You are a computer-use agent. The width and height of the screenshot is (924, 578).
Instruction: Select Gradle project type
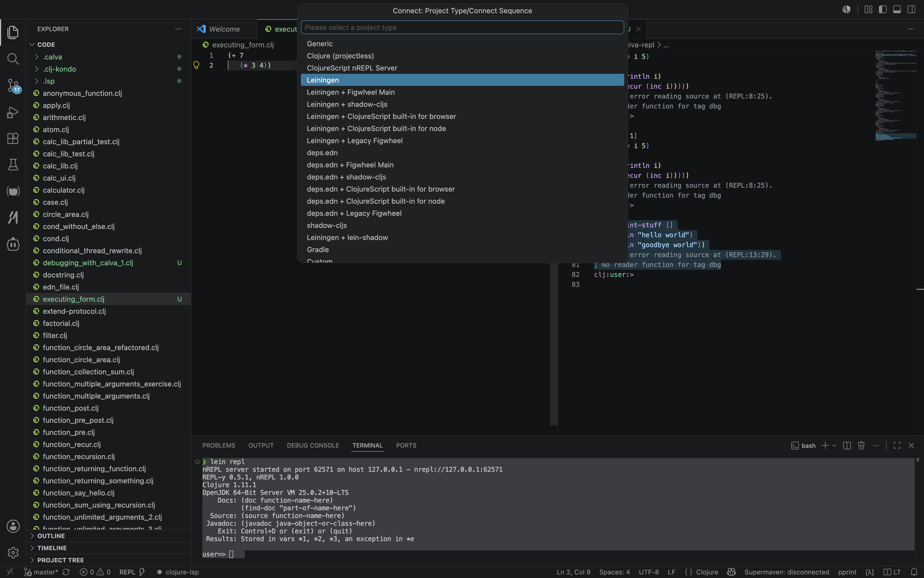[462, 250]
